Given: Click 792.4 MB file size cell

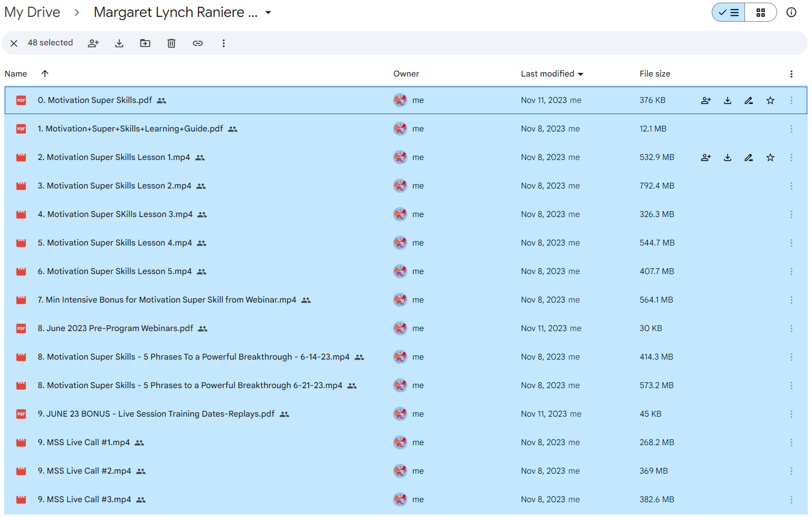Looking at the screenshot, I should 657,186.
